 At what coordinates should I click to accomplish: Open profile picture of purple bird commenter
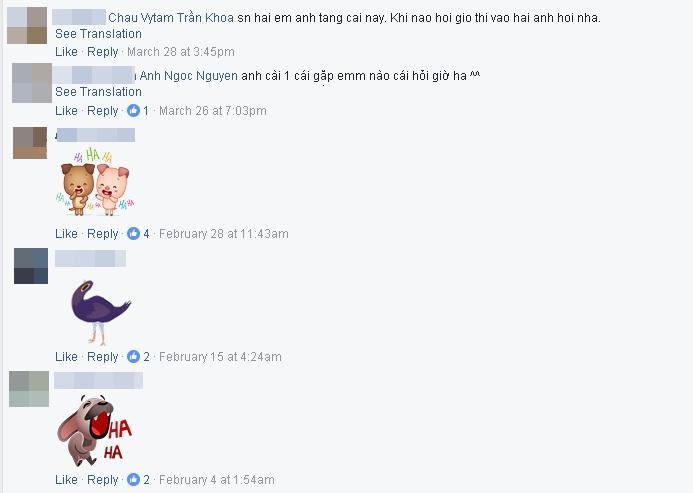click(x=31, y=266)
